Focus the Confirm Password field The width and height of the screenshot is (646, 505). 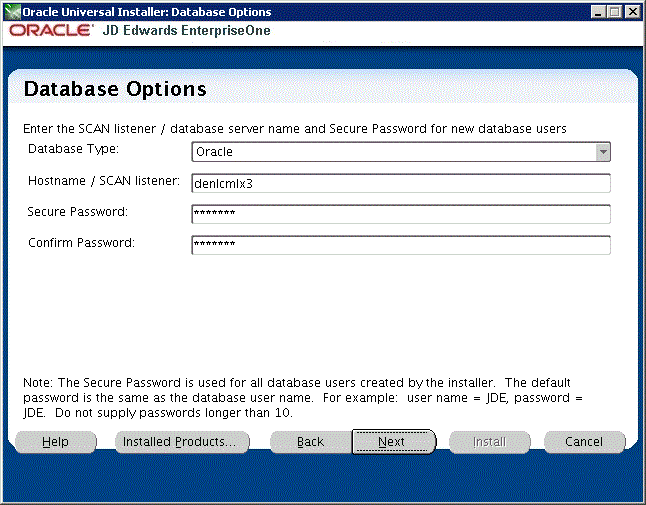(401, 245)
